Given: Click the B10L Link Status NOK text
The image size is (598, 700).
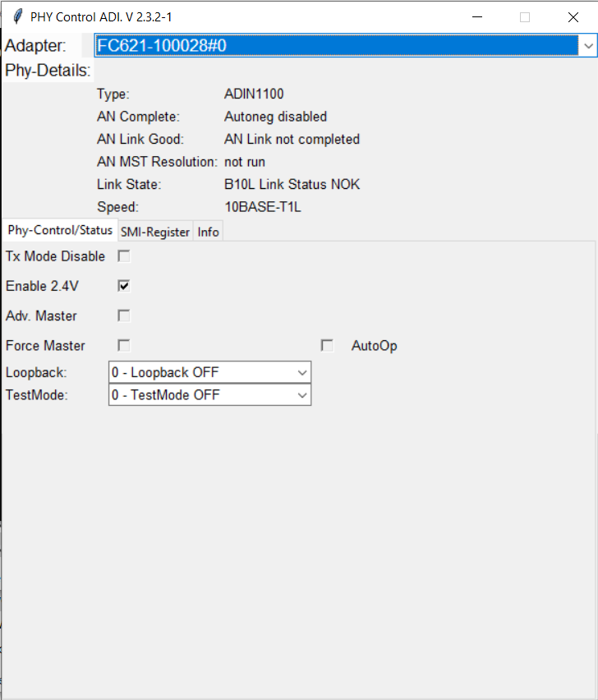Looking at the screenshot, I should click(x=292, y=184).
